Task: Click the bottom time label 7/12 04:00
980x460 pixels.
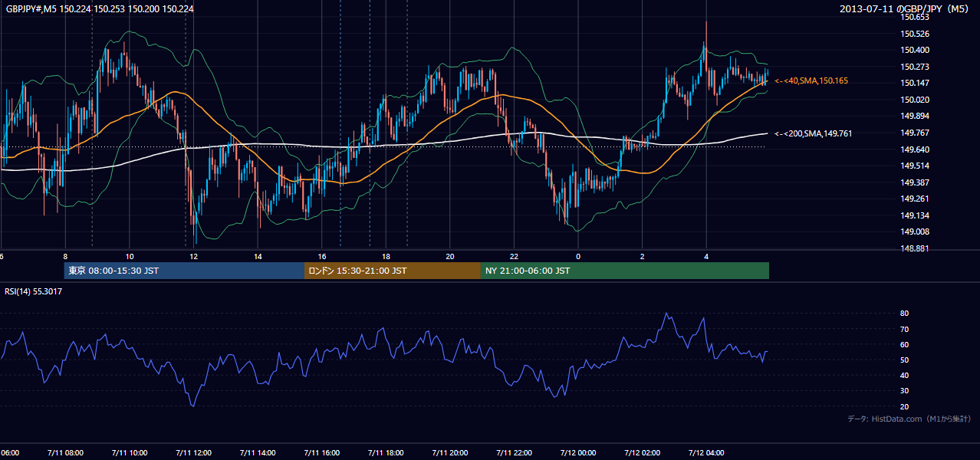Action: pyautogui.click(x=706, y=452)
